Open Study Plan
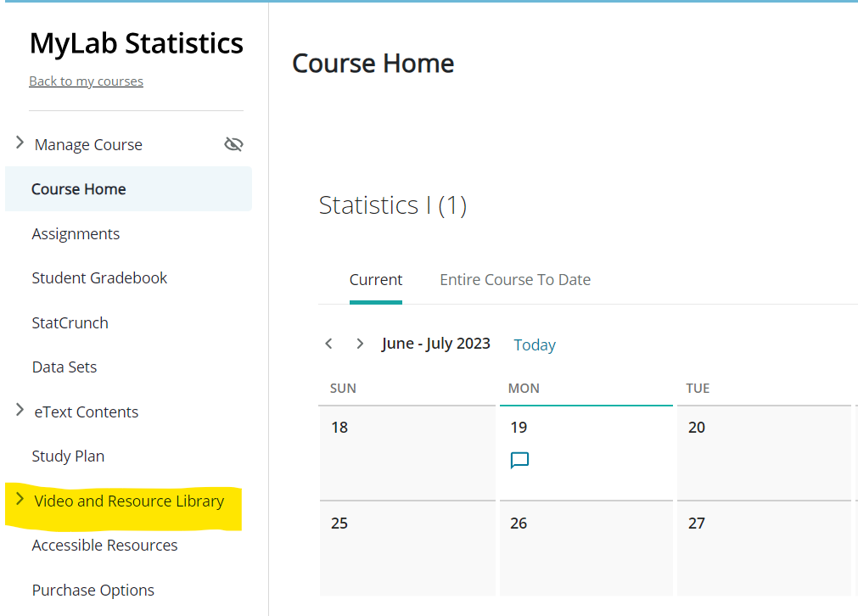Image resolution: width=858 pixels, height=616 pixels. coord(68,456)
